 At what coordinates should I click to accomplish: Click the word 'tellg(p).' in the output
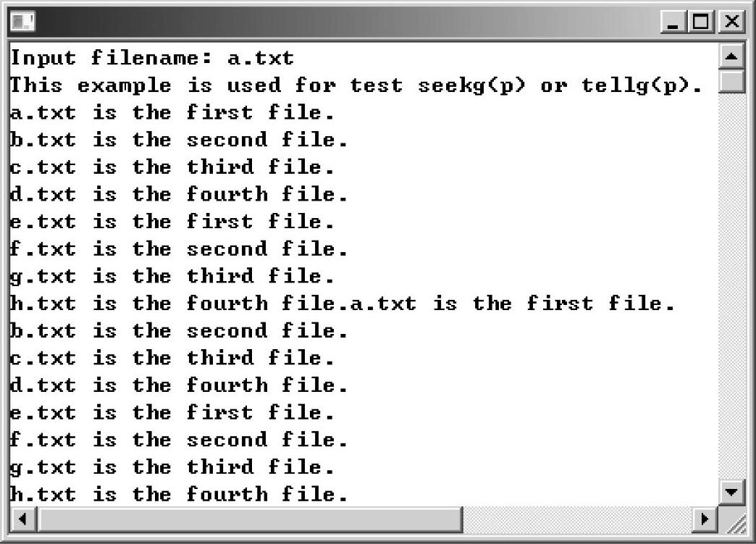(642, 85)
